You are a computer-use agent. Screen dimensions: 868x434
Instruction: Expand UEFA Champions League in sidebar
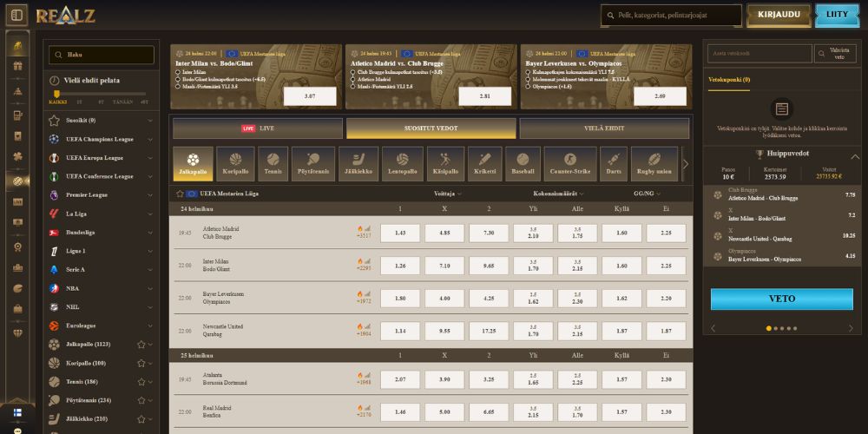click(150, 139)
